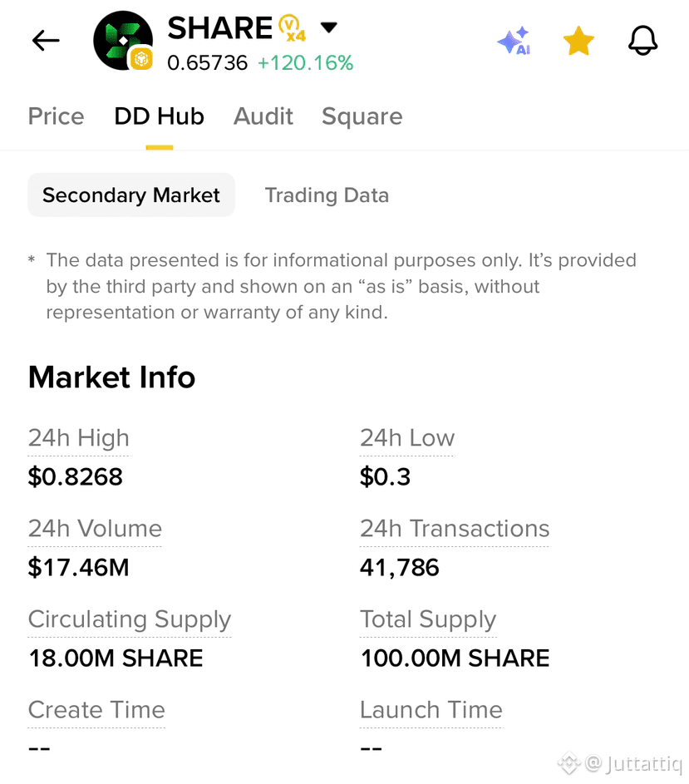Tap the 24h Transactions label

coord(455,529)
